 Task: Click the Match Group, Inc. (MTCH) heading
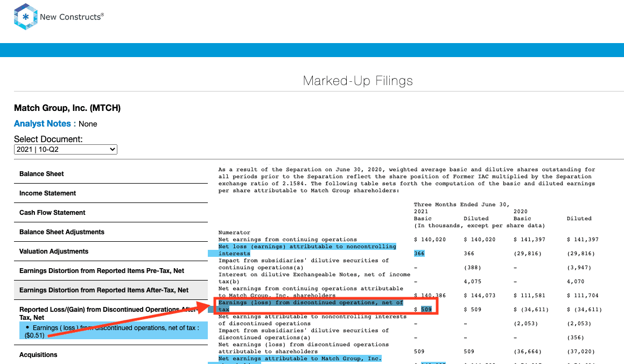click(67, 108)
